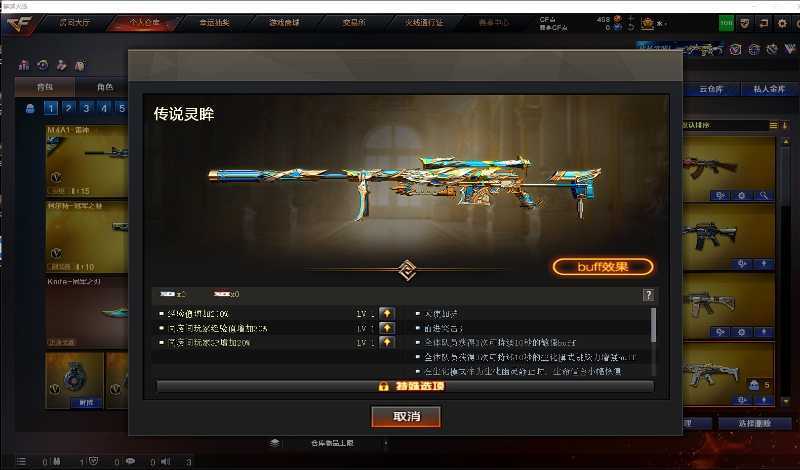The image size is (800, 470).
Task: Click the shield icon in top toolbar
Action: click(745, 23)
